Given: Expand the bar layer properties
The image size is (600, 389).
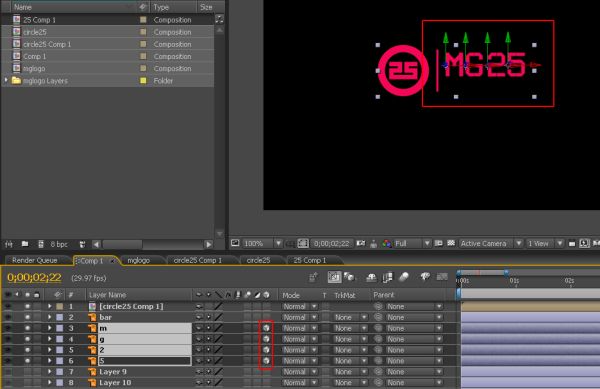Looking at the screenshot, I should (49, 317).
